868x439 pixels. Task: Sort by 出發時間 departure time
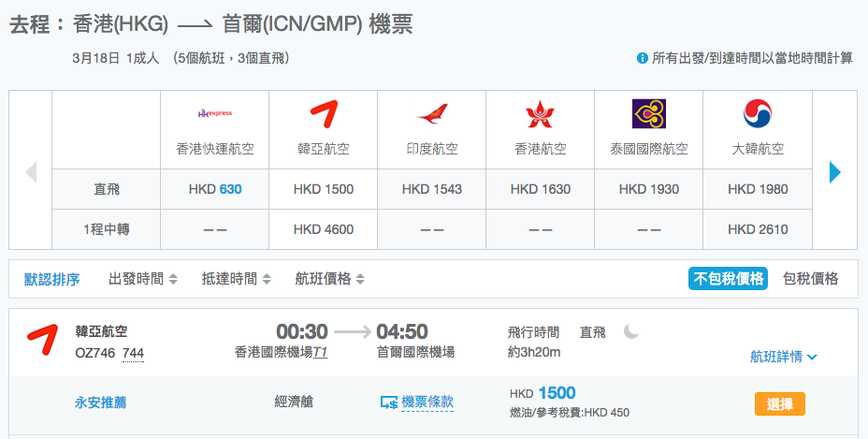tap(143, 279)
